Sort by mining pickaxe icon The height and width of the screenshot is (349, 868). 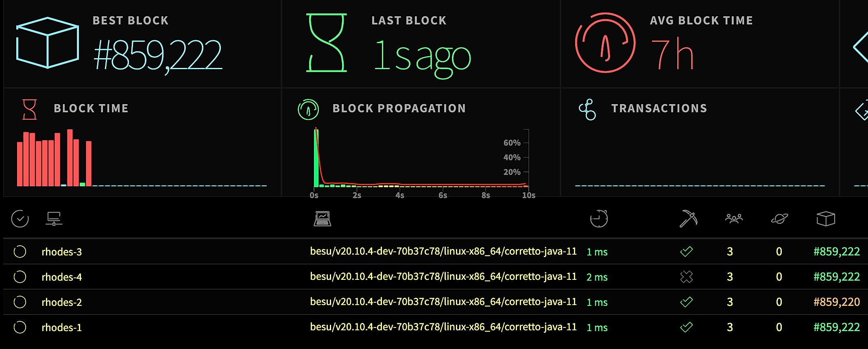point(688,219)
